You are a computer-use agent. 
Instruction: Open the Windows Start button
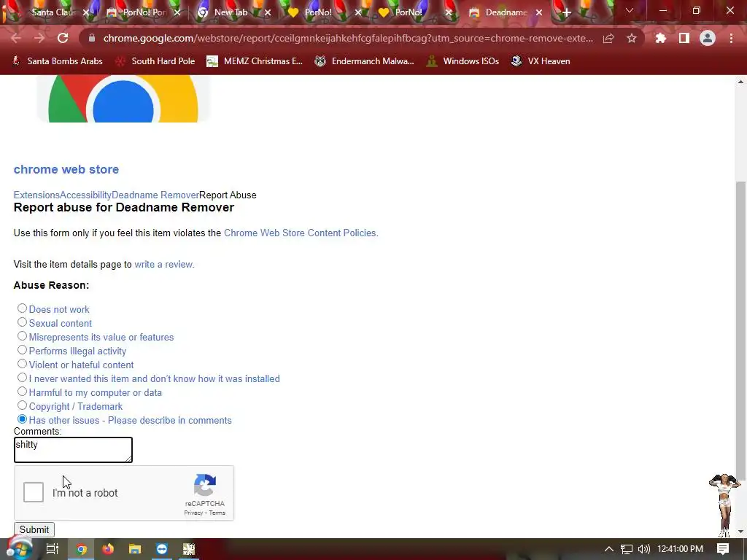(19, 549)
